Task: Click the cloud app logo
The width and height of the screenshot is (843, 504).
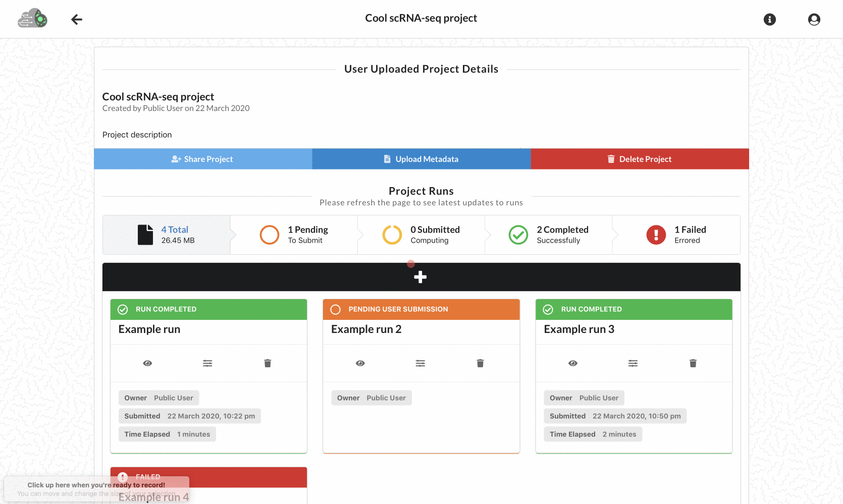Action: pos(33,19)
